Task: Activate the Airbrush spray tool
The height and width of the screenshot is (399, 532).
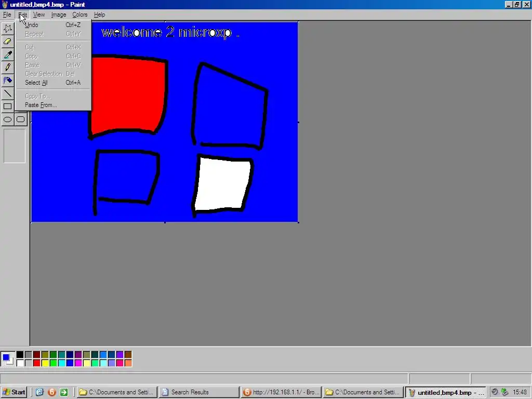Action: (x=7, y=80)
